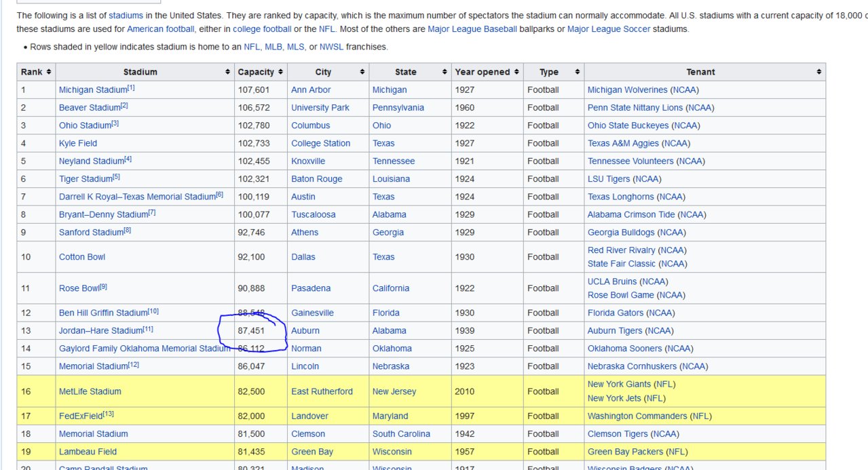868x470 pixels.
Task: Select capacity value 87,451
Action: coord(252,330)
